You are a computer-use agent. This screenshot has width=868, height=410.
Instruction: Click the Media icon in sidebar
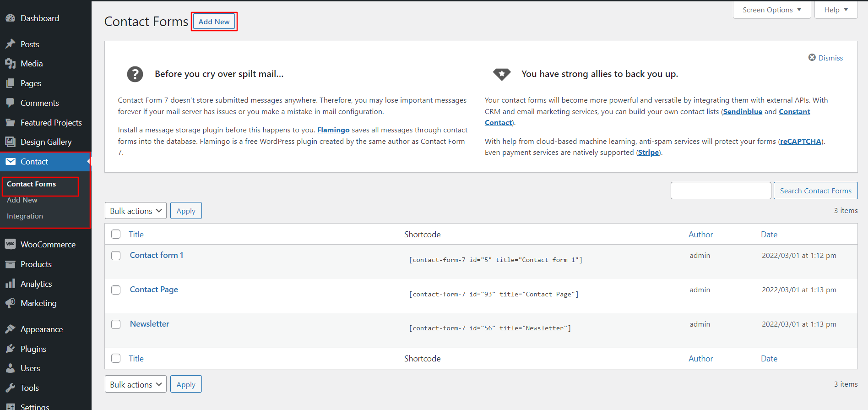coord(10,64)
